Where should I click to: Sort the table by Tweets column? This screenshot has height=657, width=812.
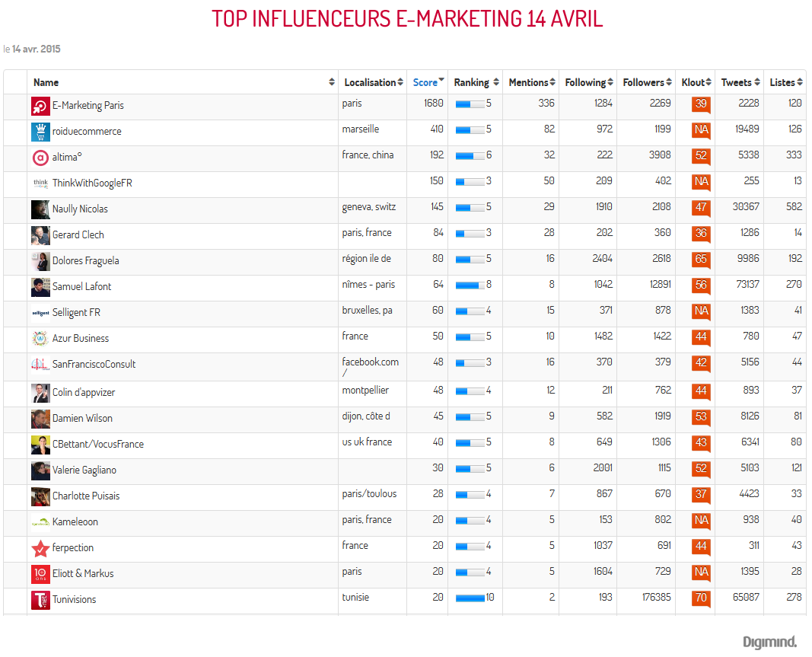coord(740,82)
